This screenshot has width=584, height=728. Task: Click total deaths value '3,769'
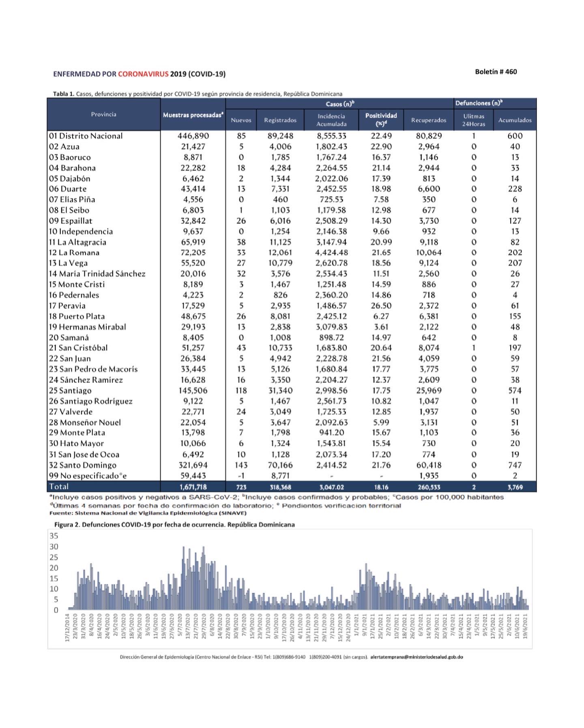point(515,487)
